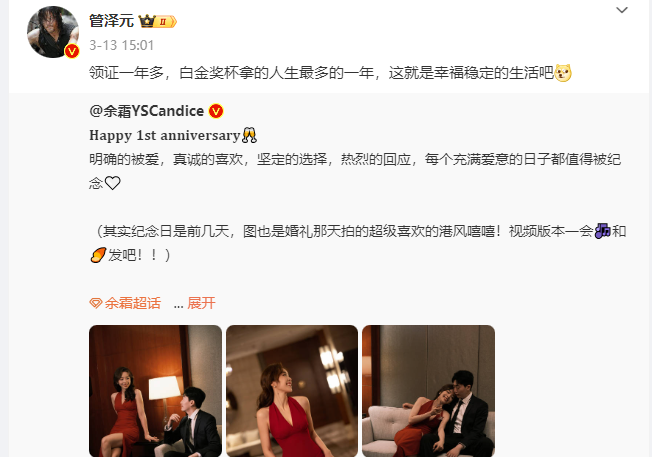652x457 pixels.
Task: Click the 3-13 15:01 timestamp
Action: (121, 45)
